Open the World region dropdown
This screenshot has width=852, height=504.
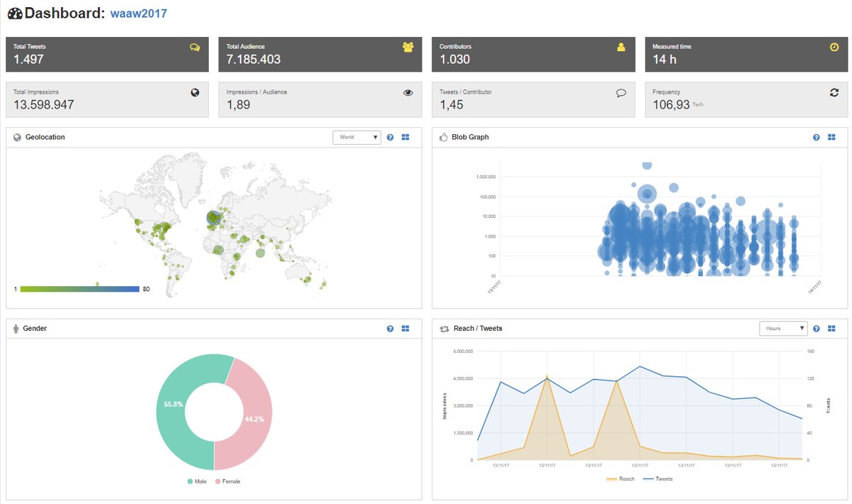356,137
